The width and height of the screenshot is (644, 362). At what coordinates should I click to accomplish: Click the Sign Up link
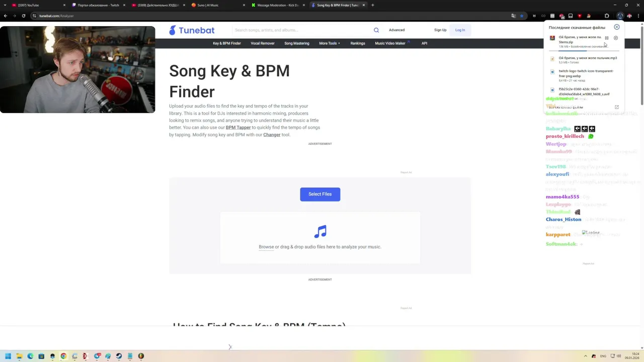pos(440,30)
